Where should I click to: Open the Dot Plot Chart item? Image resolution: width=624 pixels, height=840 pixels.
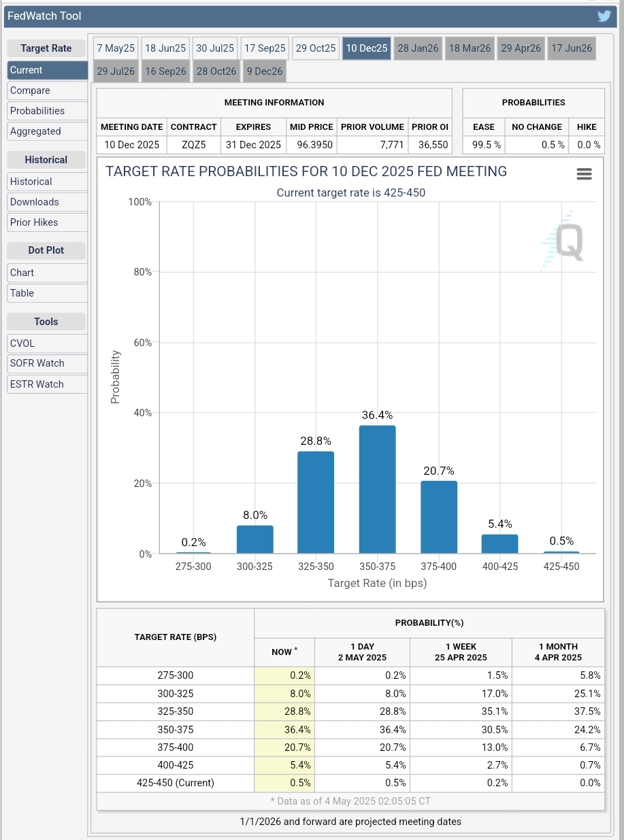48,273
